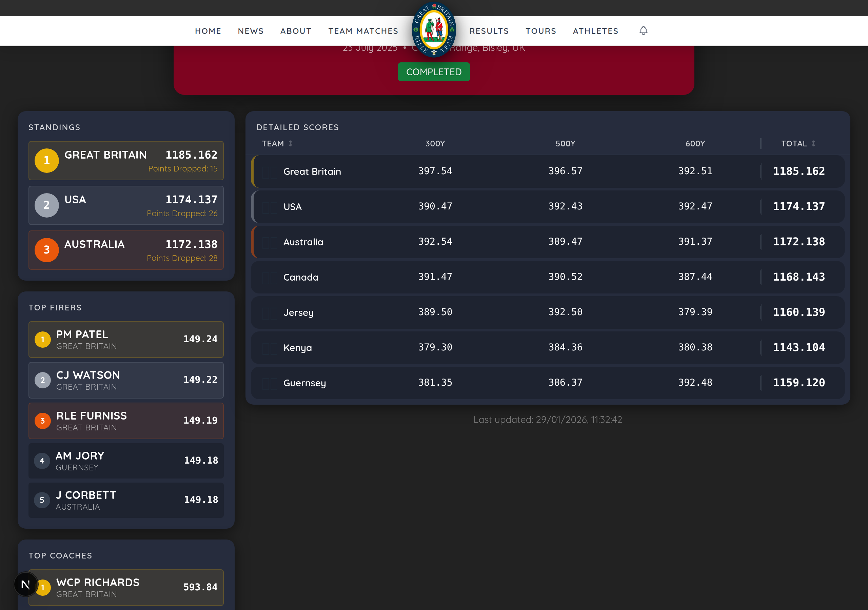Click the gold rank 1 badge for Great Britain
The image size is (868, 610).
[x=46, y=161]
